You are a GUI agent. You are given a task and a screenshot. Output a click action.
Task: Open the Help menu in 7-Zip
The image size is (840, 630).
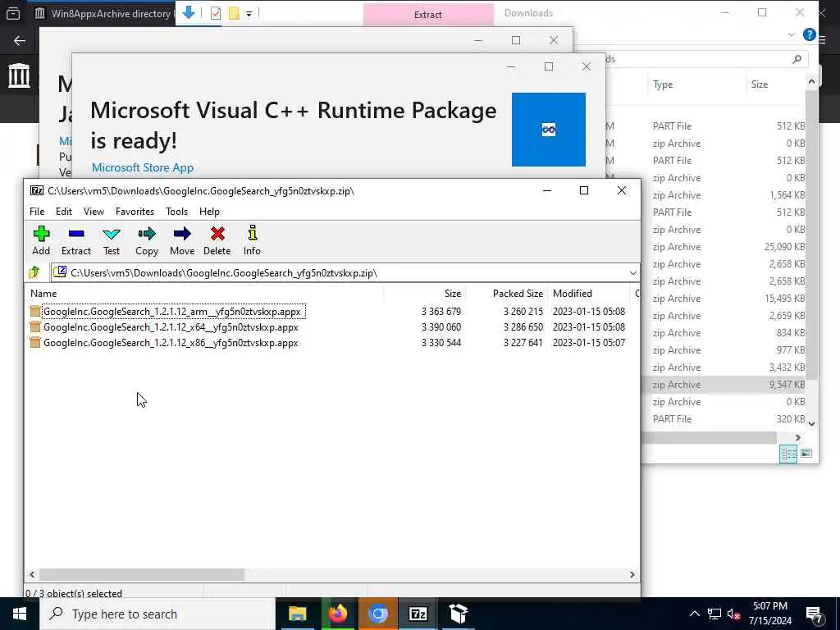click(209, 212)
